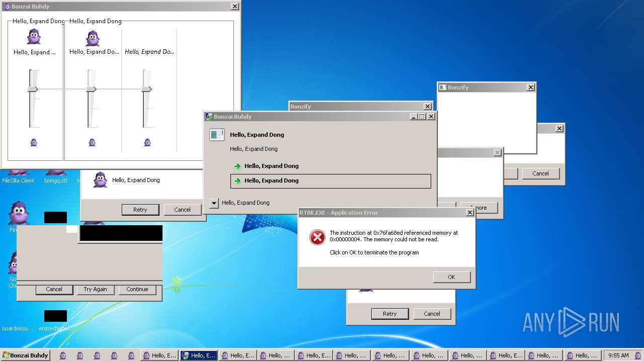
Task: Open the bringq.rtf desktop file
Action: click(x=55, y=176)
